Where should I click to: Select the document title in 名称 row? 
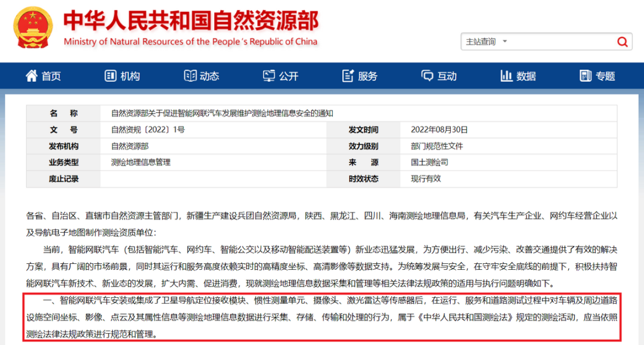tap(222, 113)
